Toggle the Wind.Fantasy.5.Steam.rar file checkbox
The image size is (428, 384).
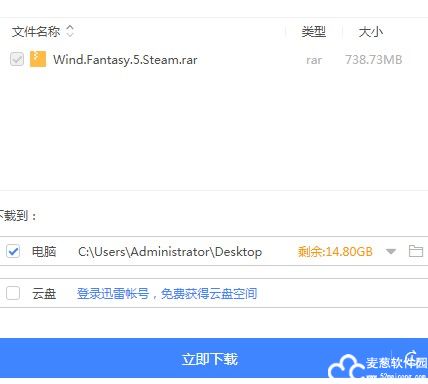17,59
